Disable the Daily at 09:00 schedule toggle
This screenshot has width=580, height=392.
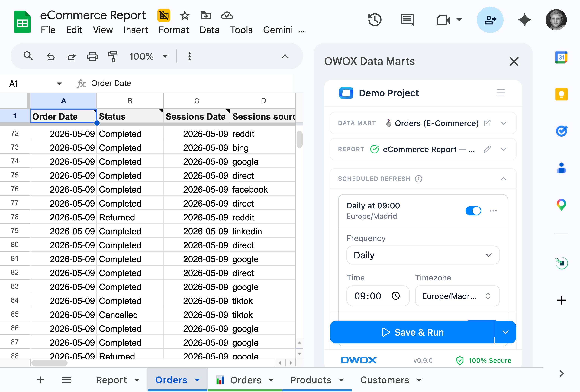click(x=473, y=211)
